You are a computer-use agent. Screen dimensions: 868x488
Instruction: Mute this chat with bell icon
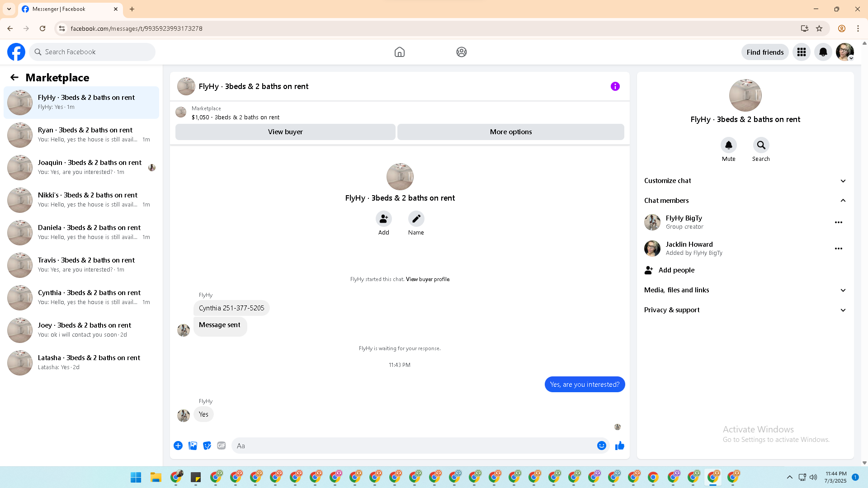(x=728, y=145)
